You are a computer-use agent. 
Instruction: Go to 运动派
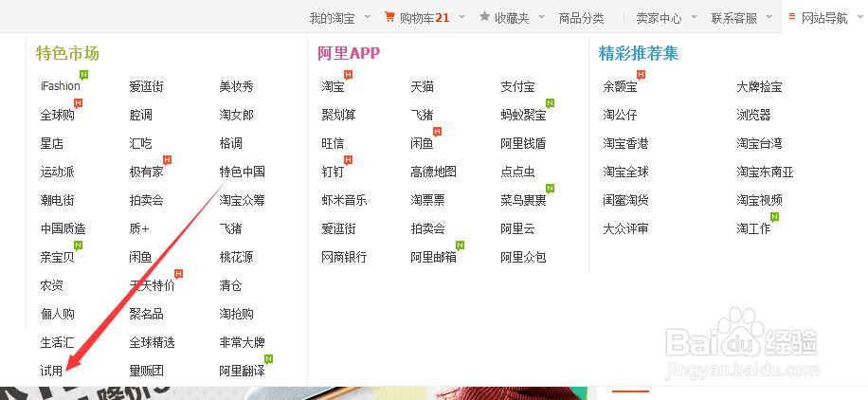point(58,172)
